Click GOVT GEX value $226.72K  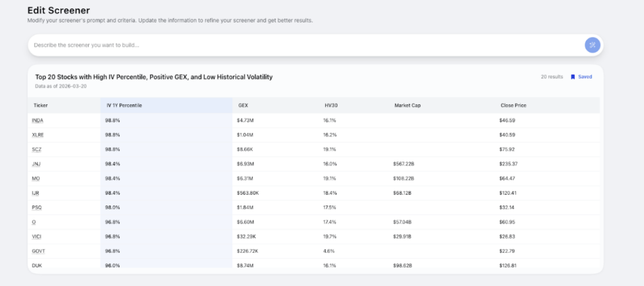248,251
